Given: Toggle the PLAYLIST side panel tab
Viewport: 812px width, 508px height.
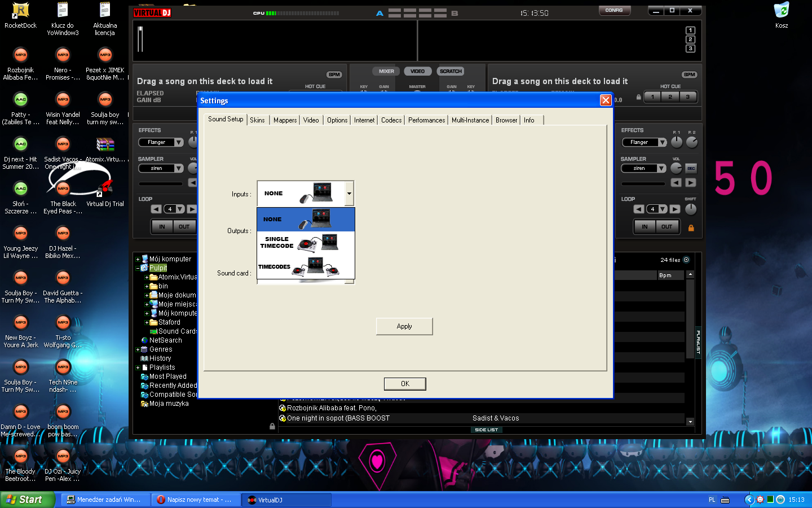Looking at the screenshot, I should [698, 342].
